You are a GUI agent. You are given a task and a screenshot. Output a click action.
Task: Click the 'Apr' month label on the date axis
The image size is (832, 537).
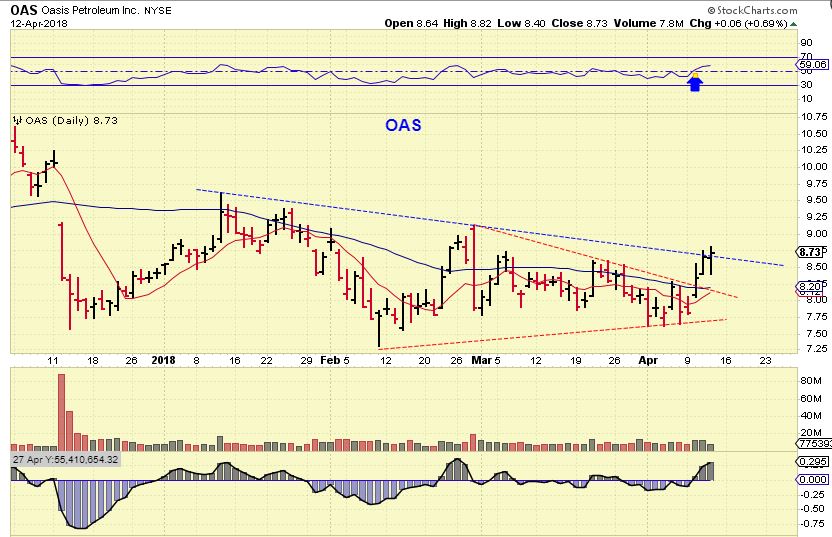click(648, 360)
